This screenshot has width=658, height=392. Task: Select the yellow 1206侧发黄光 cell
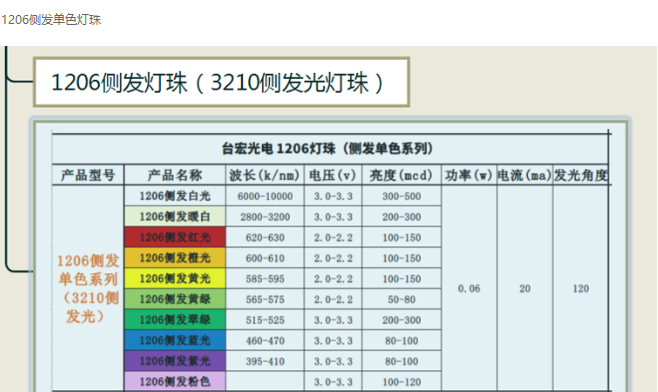175,278
